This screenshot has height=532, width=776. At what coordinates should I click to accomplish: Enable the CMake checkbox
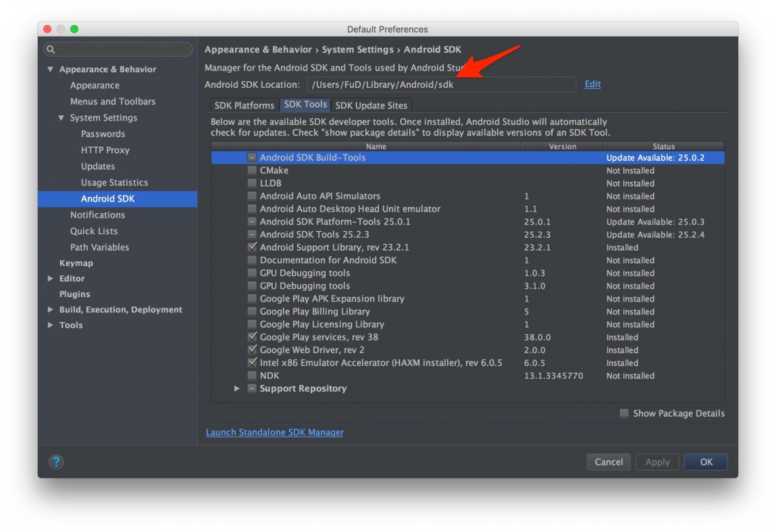coord(252,171)
